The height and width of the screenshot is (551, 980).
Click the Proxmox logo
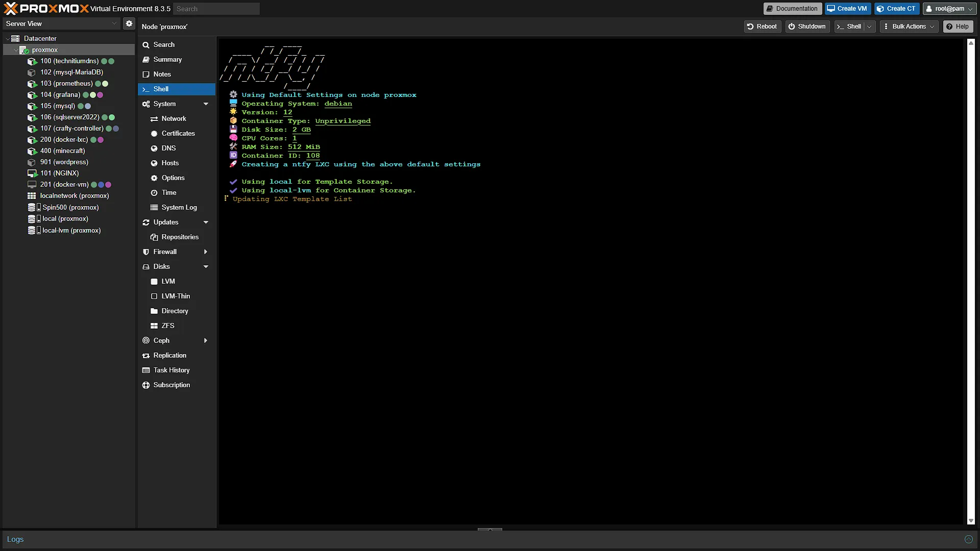click(46, 8)
